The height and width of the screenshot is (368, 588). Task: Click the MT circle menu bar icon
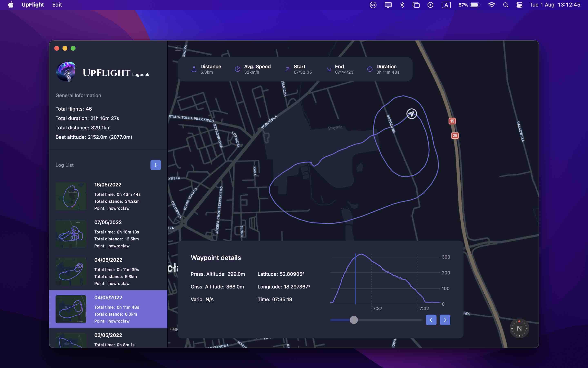(x=373, y=5)
